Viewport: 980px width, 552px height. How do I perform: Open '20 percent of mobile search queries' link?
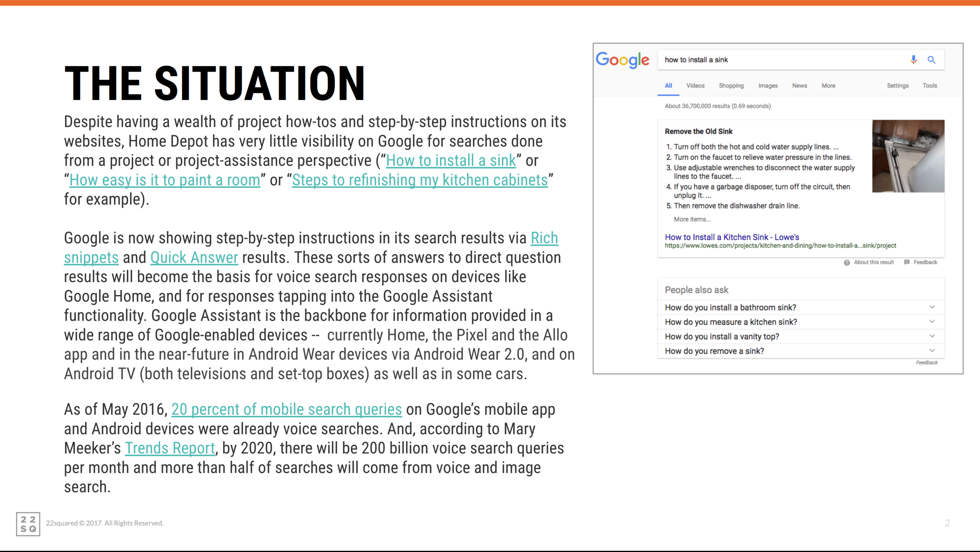coord(287,409)
